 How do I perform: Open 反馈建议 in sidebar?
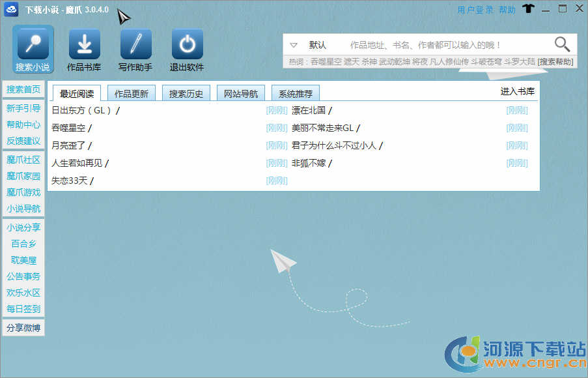(23, 141)
